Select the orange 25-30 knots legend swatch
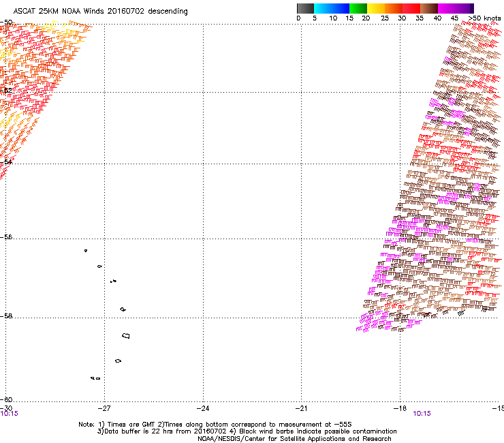Viewport: 504px width, 443px height. coord(394,8)
